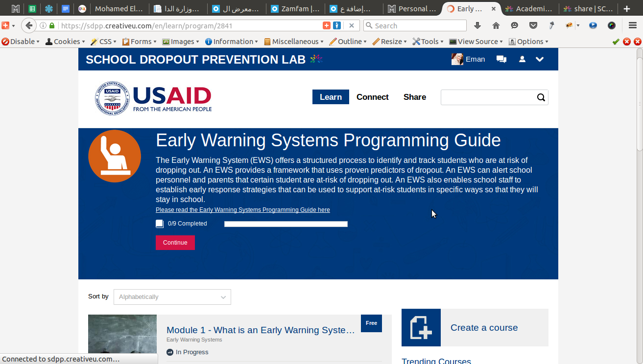Open the Firefox downloads arrow icon
This screenshot has height=364, width=643.
[477, 25]
